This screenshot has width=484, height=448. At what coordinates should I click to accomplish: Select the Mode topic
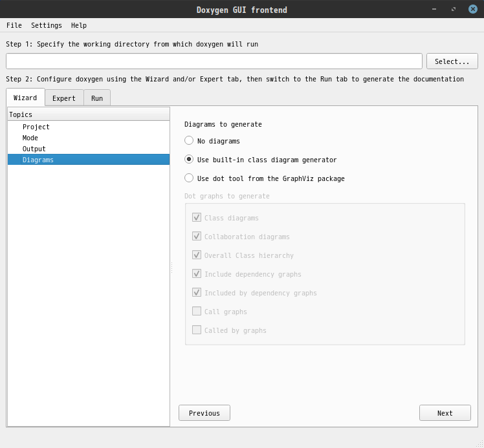89,138
